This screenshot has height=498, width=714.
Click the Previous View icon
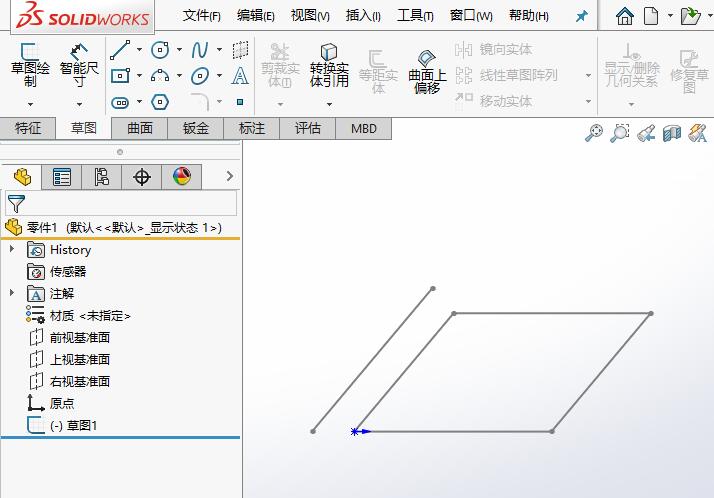pos(646,133)
